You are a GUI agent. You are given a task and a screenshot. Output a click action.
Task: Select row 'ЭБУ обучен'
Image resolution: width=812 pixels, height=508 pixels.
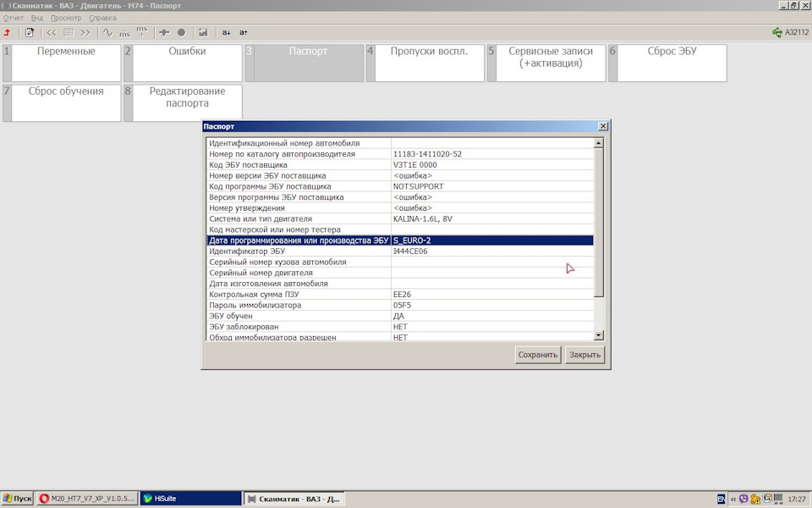pyautogui.click(x=400, y=316)
